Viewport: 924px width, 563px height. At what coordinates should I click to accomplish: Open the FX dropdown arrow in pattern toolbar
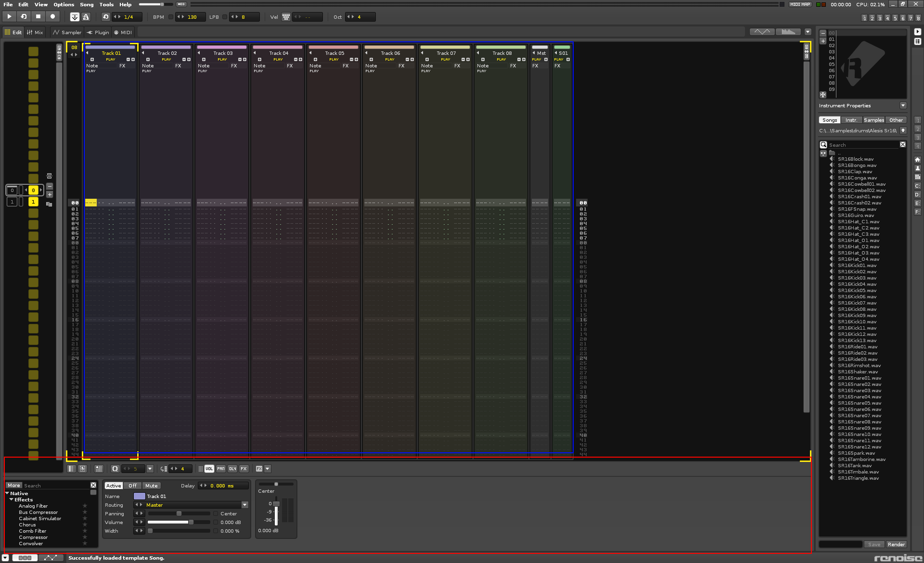(268, 469)
